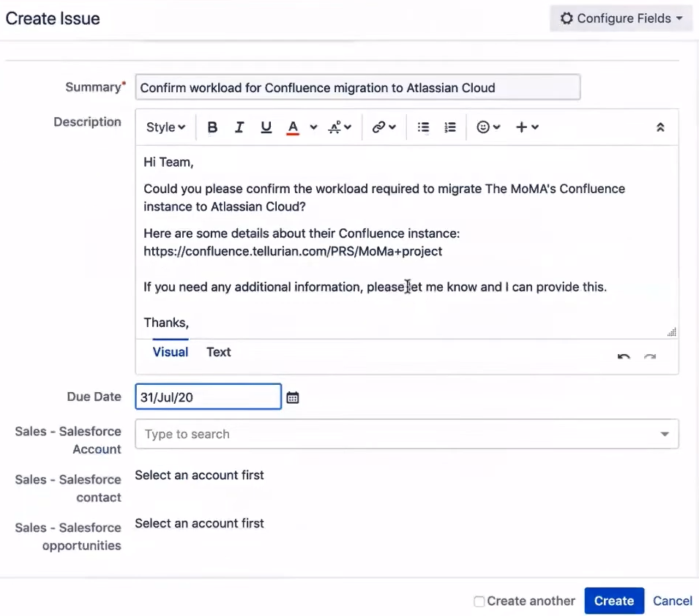Click the 'Hi Team,' line in description
Viewport: 699px width, 616px height.
tap(168, 162)
